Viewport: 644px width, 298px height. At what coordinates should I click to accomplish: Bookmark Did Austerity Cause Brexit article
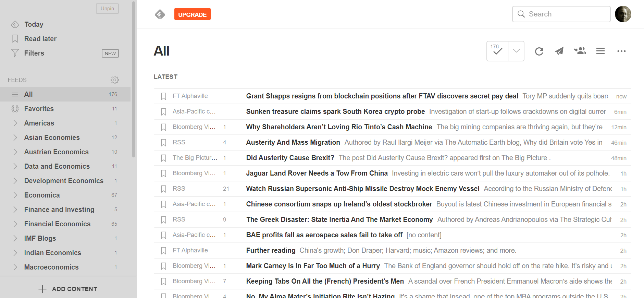point(164,158)
